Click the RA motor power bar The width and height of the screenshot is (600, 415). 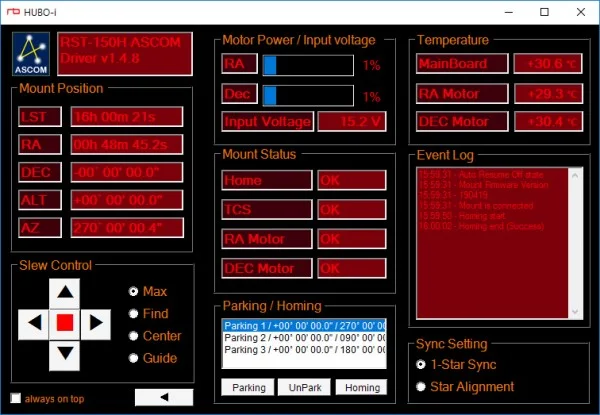(x=308, y=65)
